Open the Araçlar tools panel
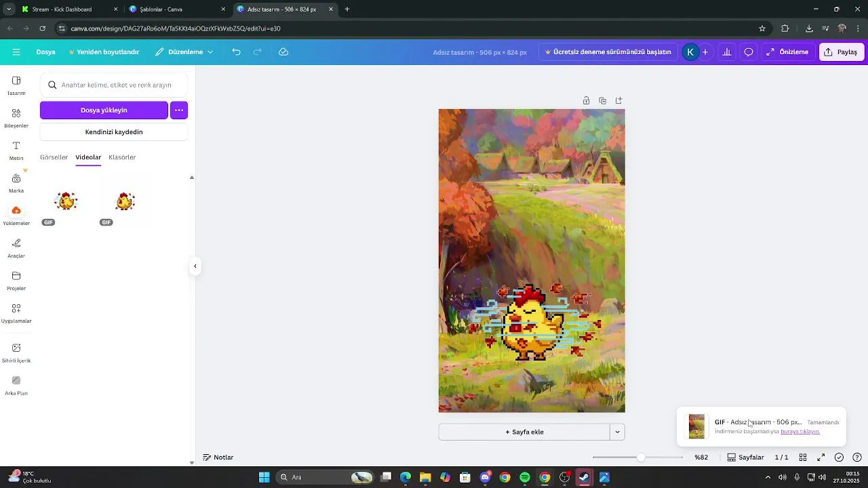This screenshot has width=868, height=488. pos(16,248)
